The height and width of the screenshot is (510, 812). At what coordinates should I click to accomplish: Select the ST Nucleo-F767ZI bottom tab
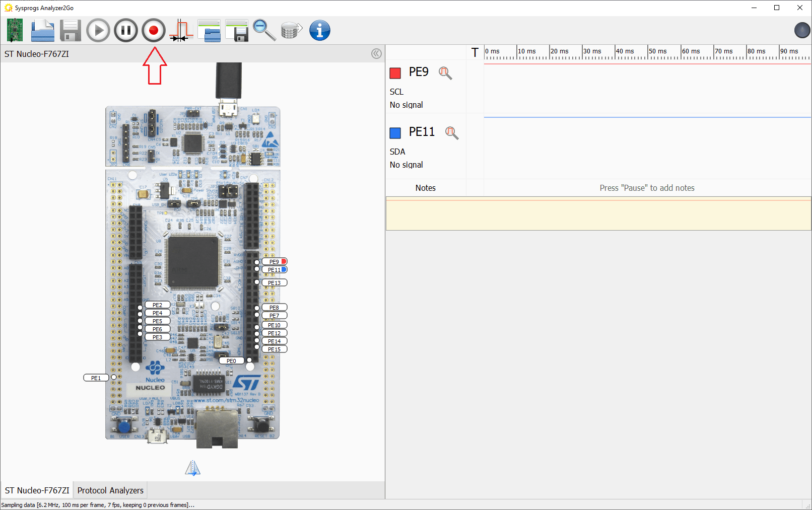(x=37, y=490)
